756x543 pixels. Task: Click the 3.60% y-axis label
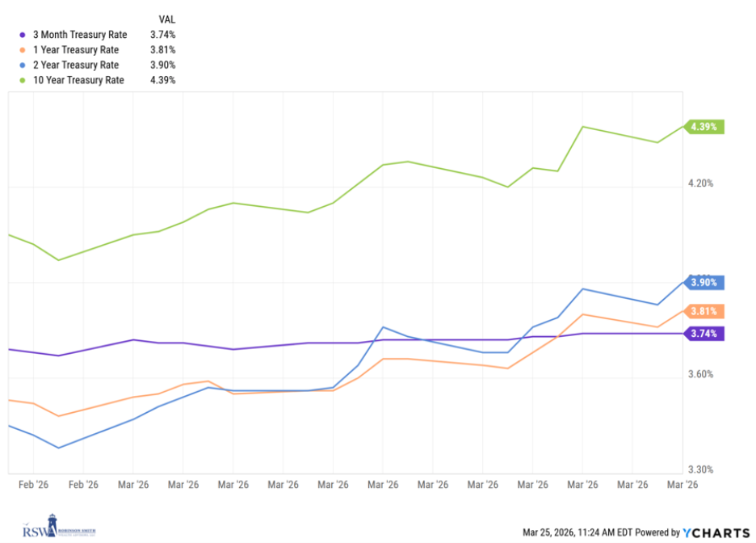pos(700,374)
